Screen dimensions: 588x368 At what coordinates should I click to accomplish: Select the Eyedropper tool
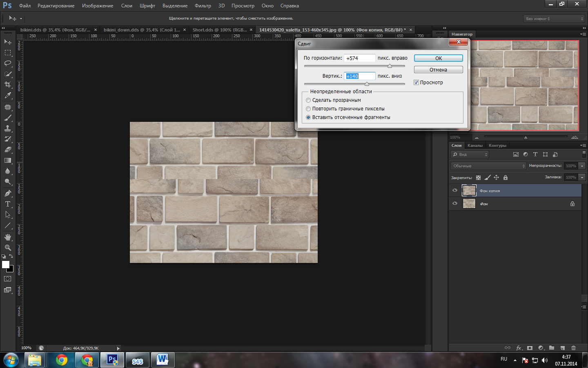click(x=8, y=95)
